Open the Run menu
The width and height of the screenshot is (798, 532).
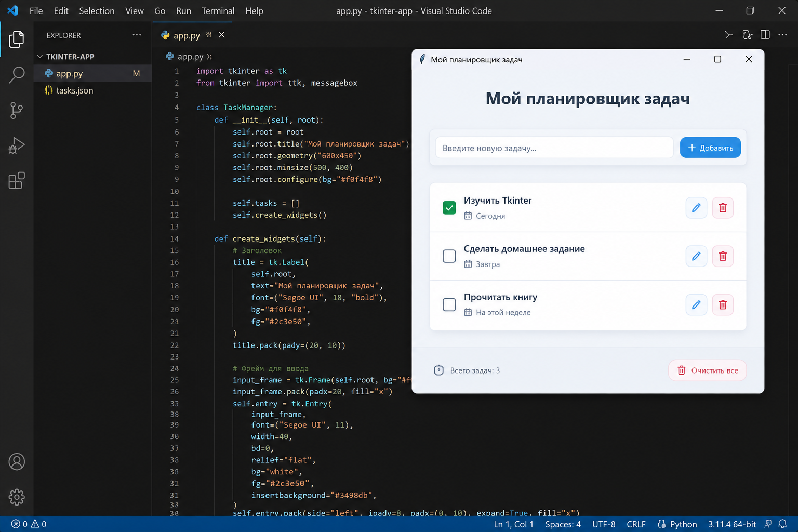tap(183, 11)
